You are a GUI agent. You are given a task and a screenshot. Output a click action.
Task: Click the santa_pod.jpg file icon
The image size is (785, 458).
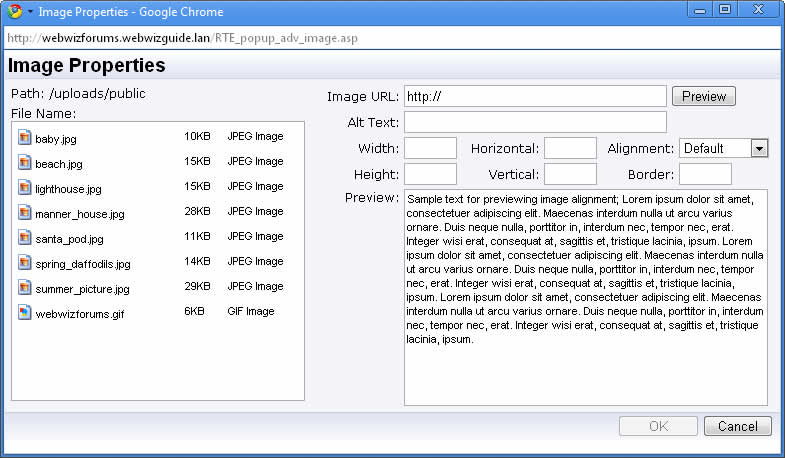[25, 238]
